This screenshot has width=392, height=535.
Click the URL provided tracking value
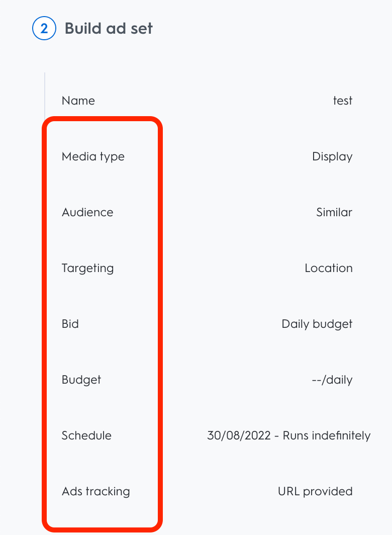tap(315, 491)
